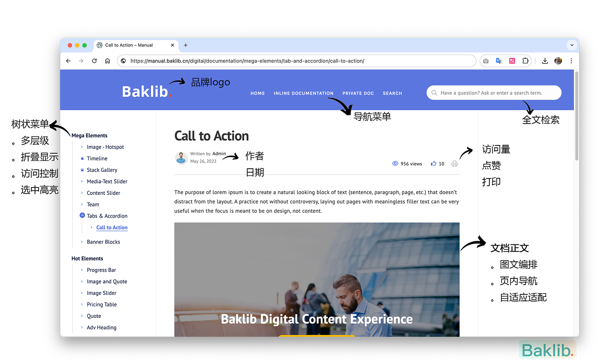Screen dimensions: 600x364
Task: Click the 'Call to Action' article title
Action: pos(211,136)
